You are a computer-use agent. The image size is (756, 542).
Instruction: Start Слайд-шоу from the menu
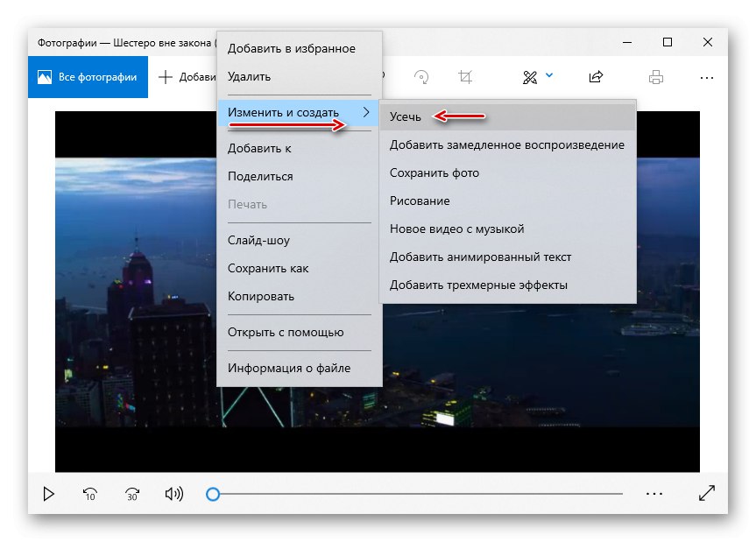pyautogui.click(x=300, y=241)
